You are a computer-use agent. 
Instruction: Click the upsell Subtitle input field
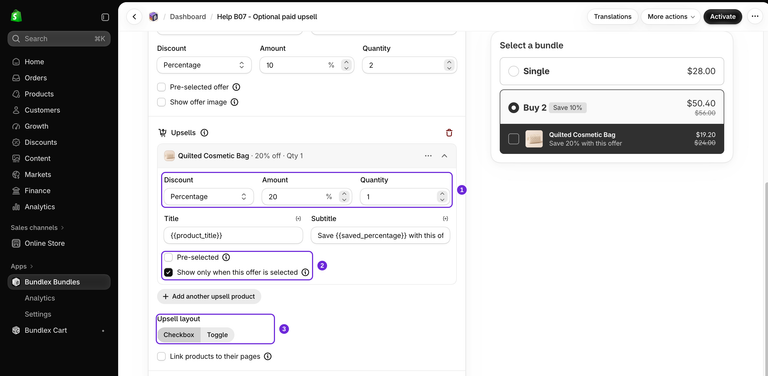click(x=381, y=235)
